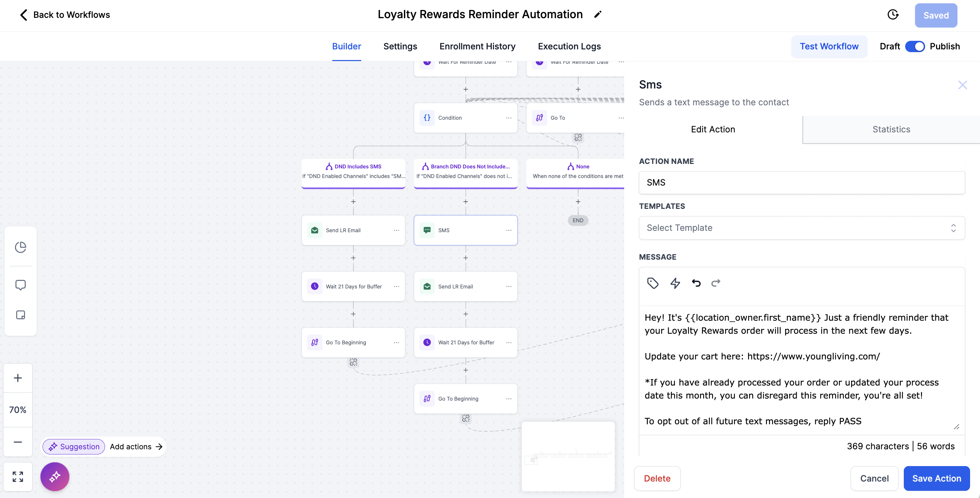Click the middle branch Send LR Email icon
980x498 pixels.
point(427,287)
